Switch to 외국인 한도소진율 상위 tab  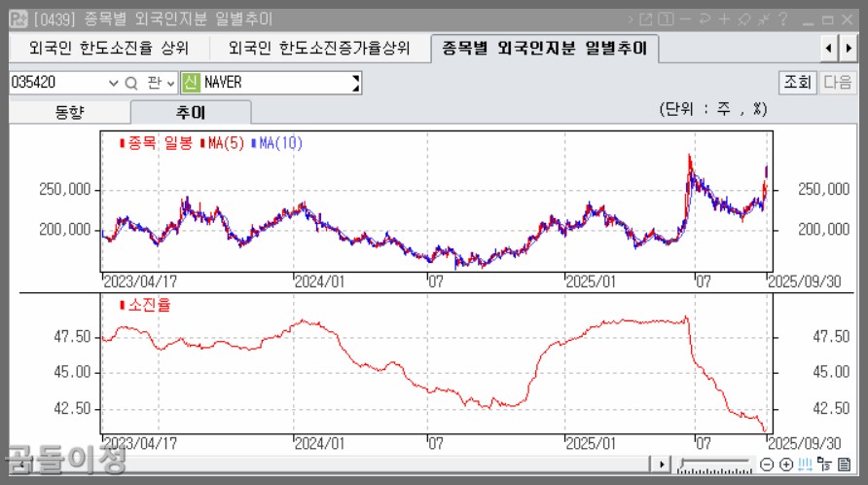[109, 49]
